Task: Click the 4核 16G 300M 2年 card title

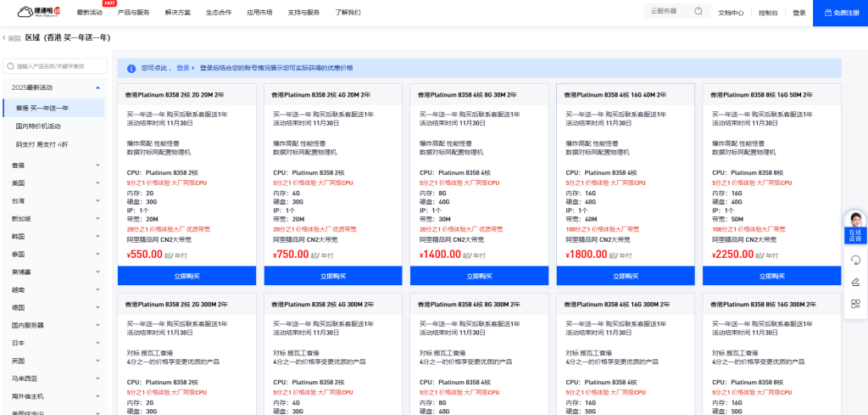Action: coord(617,305)
